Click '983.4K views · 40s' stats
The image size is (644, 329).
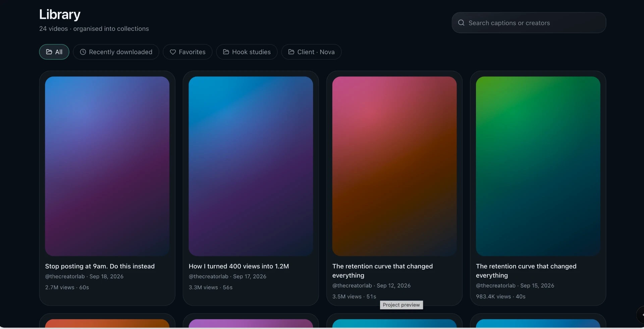click(500, 297)
